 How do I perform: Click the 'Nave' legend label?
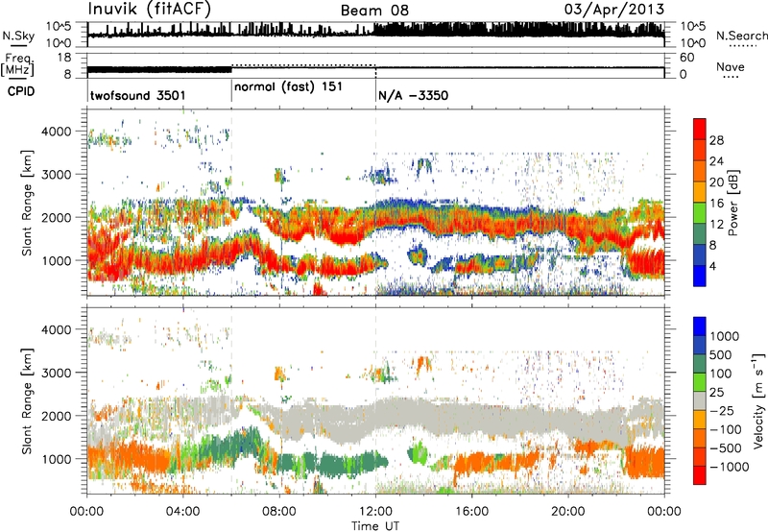(x=731, y=66)
